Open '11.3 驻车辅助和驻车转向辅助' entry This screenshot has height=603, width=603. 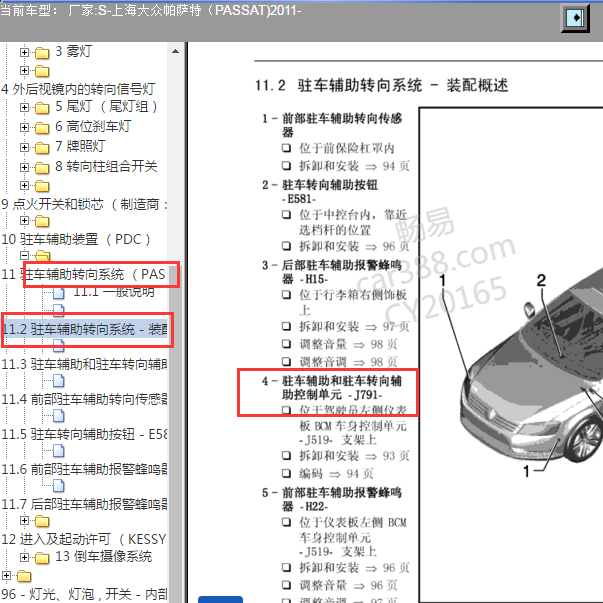coord(84,364)
